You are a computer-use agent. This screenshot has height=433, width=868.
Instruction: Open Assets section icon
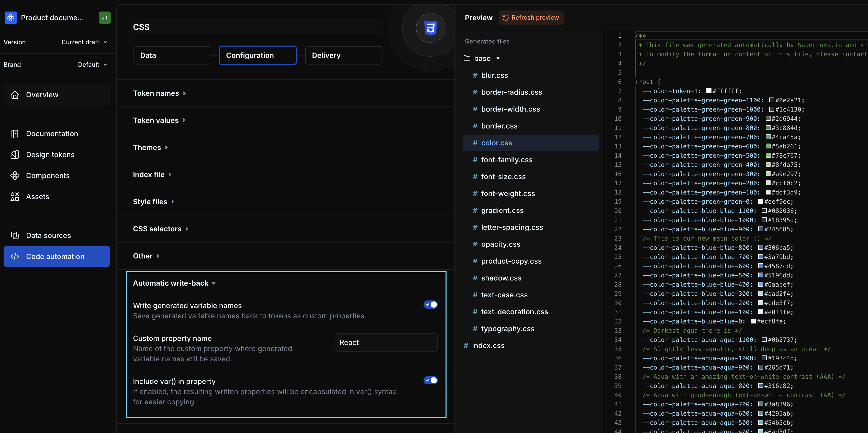click(x=15, y=197)
